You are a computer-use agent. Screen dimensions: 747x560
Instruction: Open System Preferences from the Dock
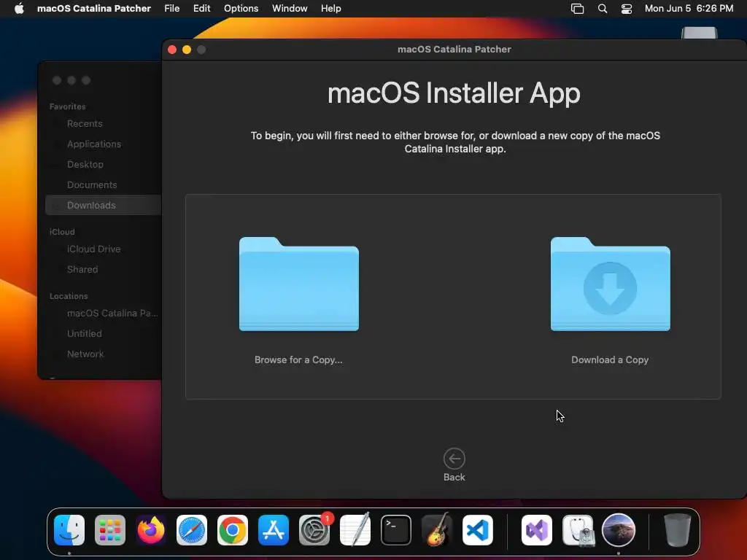[314, 529]
